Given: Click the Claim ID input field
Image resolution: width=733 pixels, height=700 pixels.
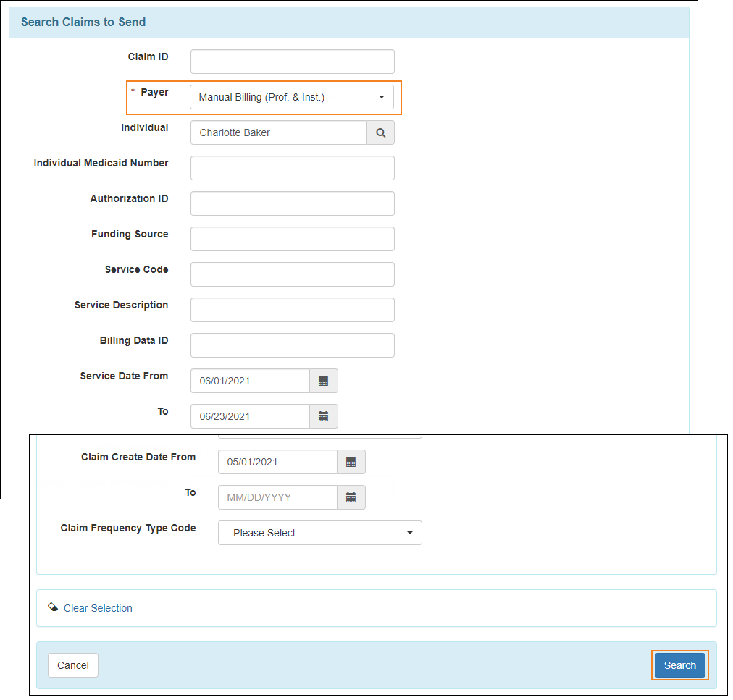Looking at the screenshot, I should click(x=292, y=62).
